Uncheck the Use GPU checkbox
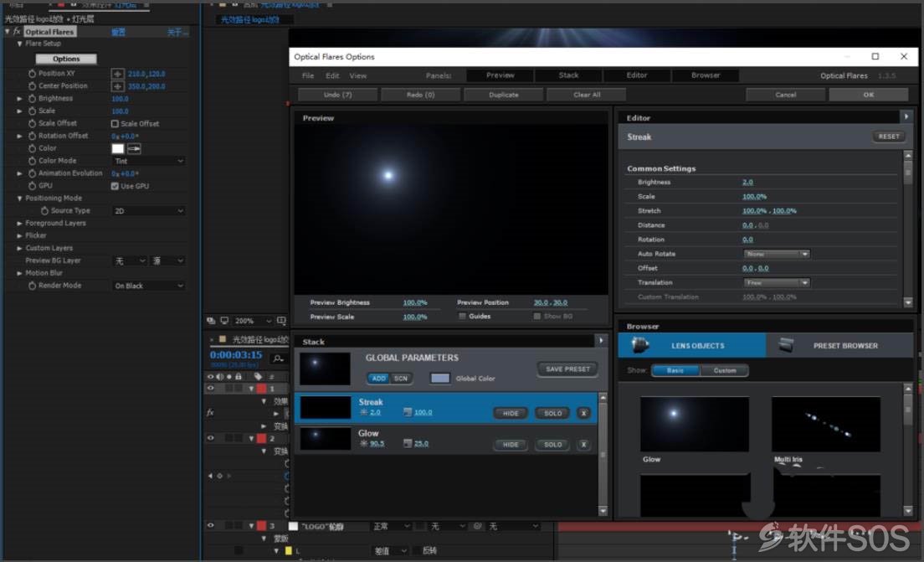Screen dimensions: 924x562 click(115, 186)
